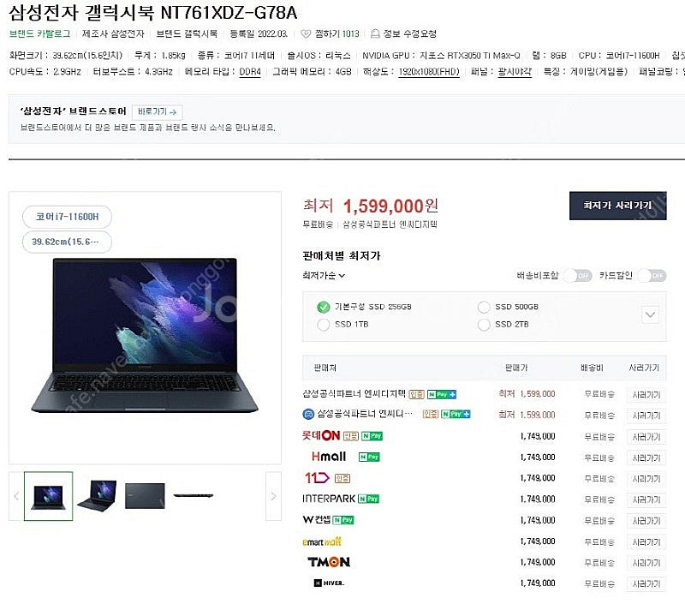Open the lowest-price sort dropdown
The image size is (685, 616).
(324, 275)
